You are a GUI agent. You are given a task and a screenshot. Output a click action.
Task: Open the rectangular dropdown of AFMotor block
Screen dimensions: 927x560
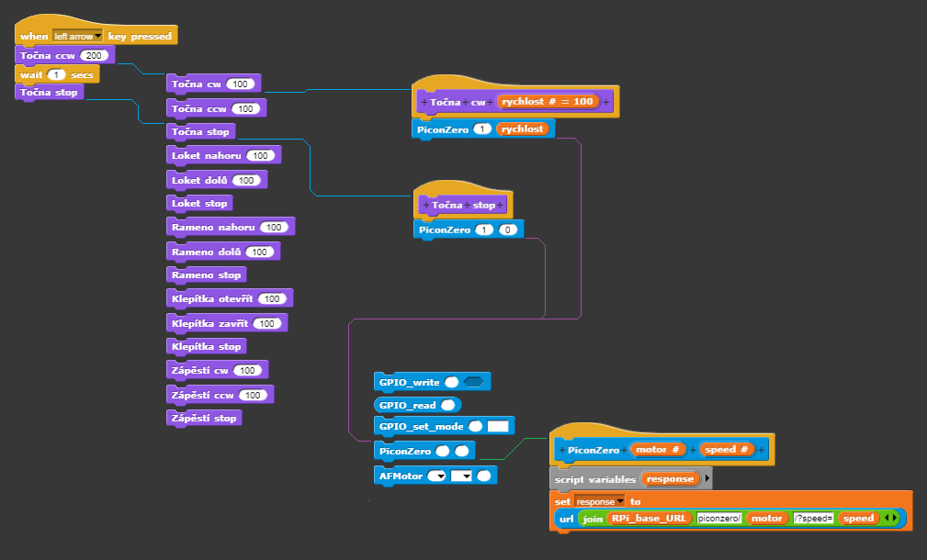(461, 476)
